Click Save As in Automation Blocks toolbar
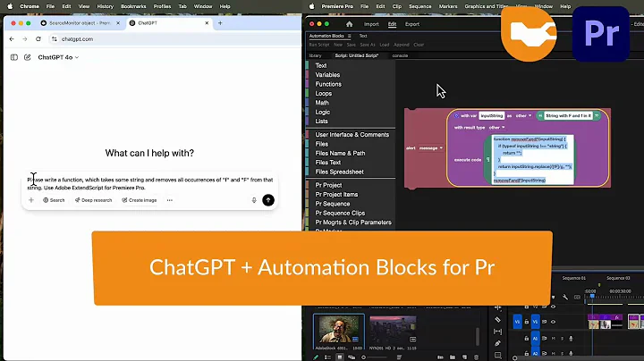This screenshot has height=361, width=644. click(x=368, y=45)
